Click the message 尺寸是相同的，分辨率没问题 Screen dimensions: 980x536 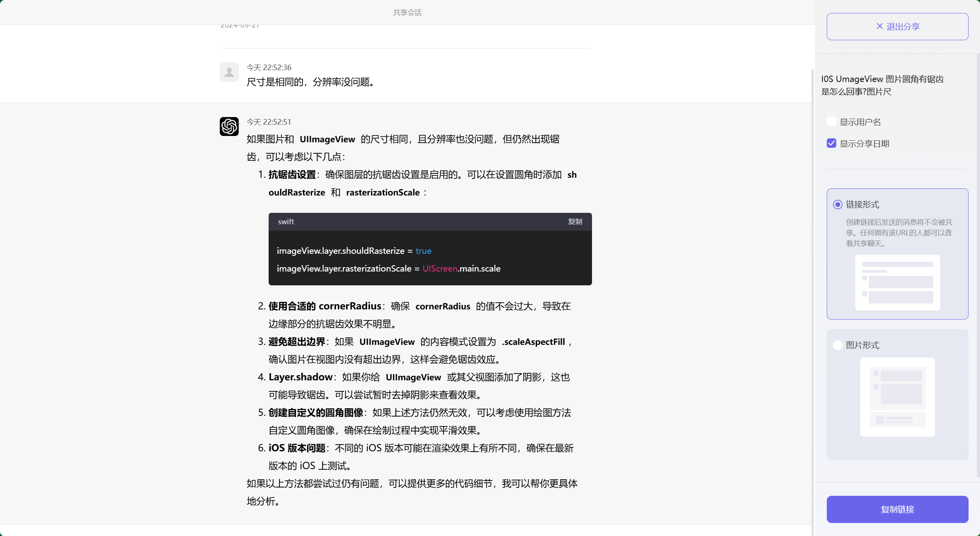point(311,82)
